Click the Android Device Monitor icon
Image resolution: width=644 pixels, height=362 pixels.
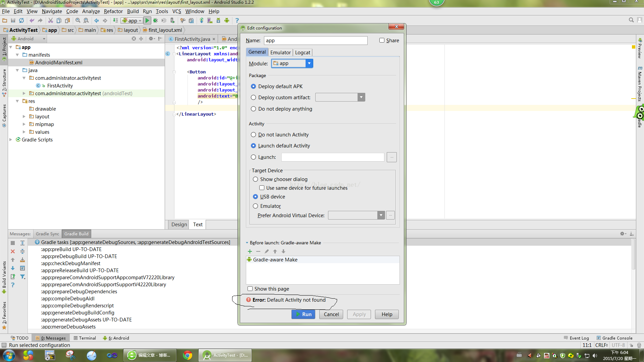click(x=227, y=20)
